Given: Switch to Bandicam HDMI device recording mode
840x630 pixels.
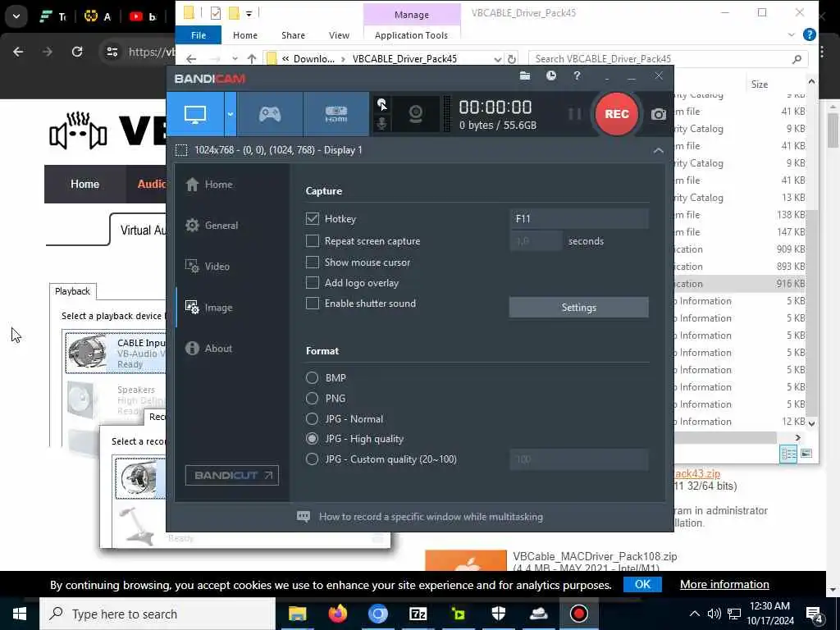Looking at the screenshot, I should [x=336, y=113].
